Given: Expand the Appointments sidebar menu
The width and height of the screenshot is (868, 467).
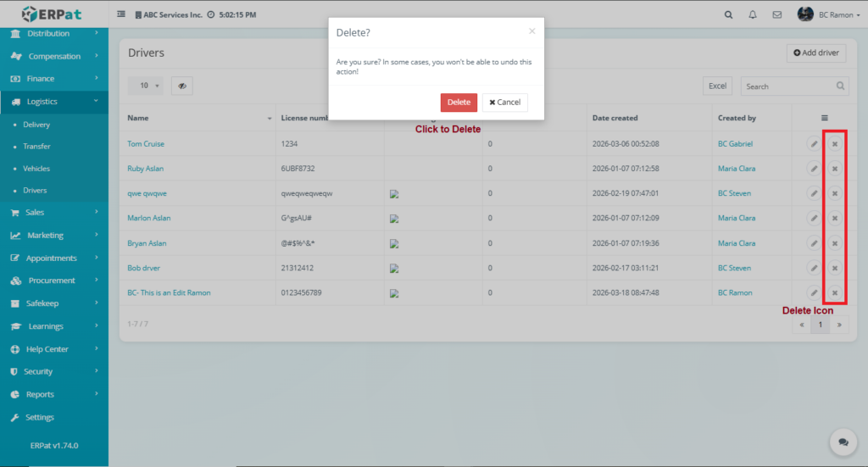Looking at the screenshot, I should tap(54, 258).
